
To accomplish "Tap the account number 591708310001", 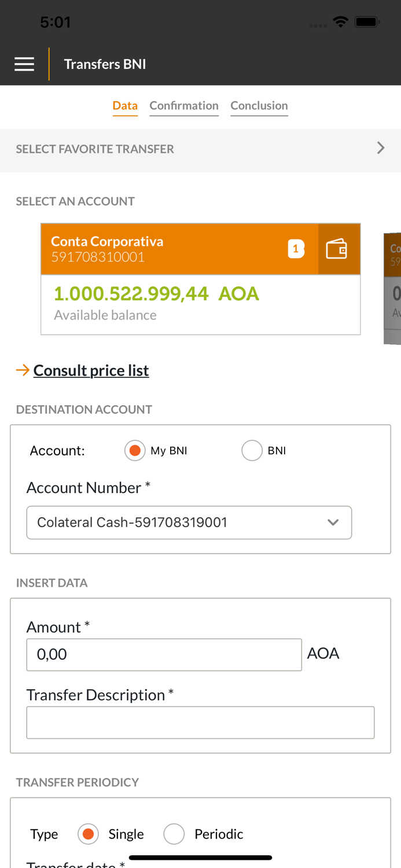I will [98, 257].
